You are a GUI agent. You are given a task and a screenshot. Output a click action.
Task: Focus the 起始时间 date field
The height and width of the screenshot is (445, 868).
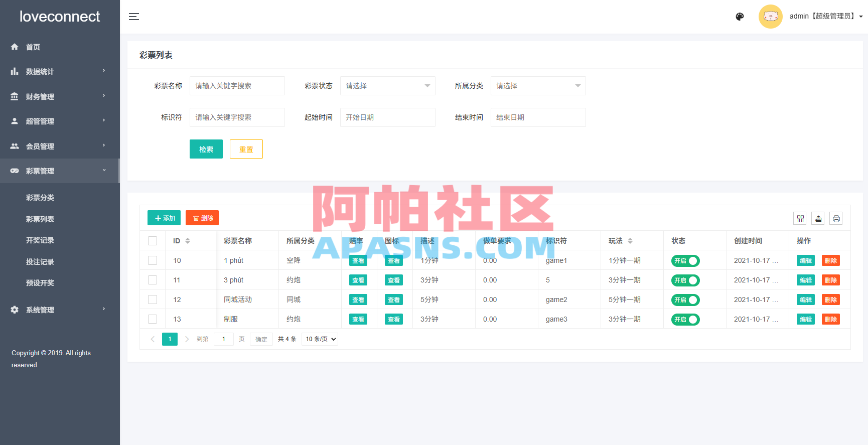click(388, 117)
